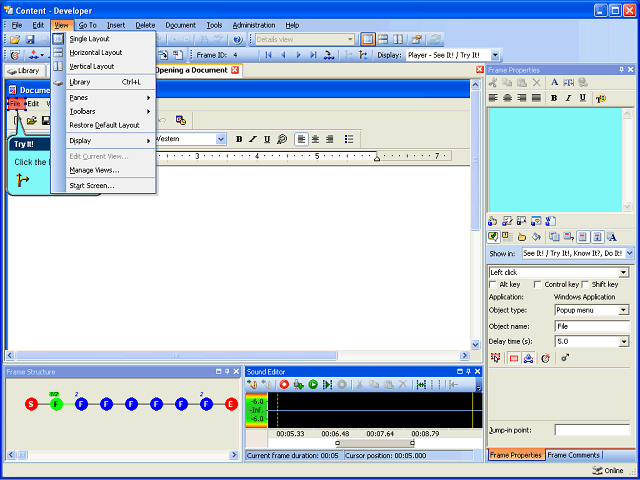This screenshot has width=640, height=480.
Task: Toggle the Shift key checkbox
Action: point(585,284)
